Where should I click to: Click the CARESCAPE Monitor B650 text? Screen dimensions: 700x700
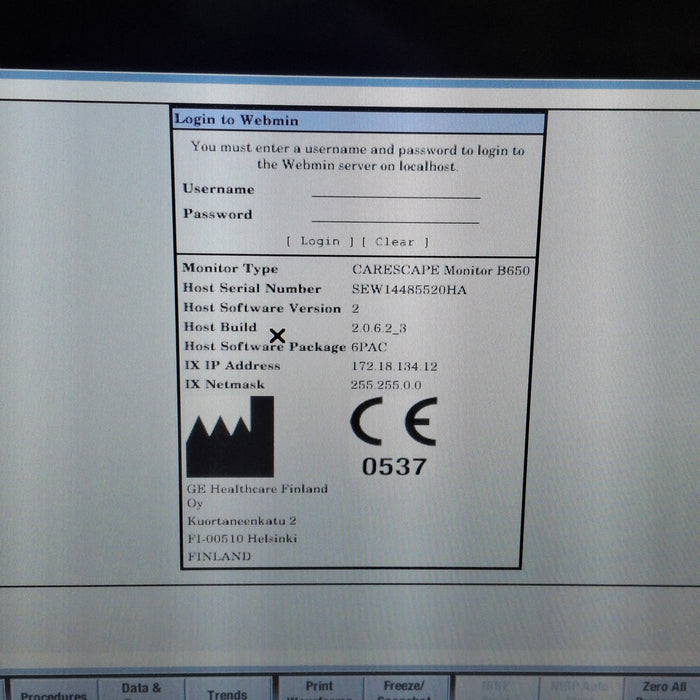tap(441, 270)
